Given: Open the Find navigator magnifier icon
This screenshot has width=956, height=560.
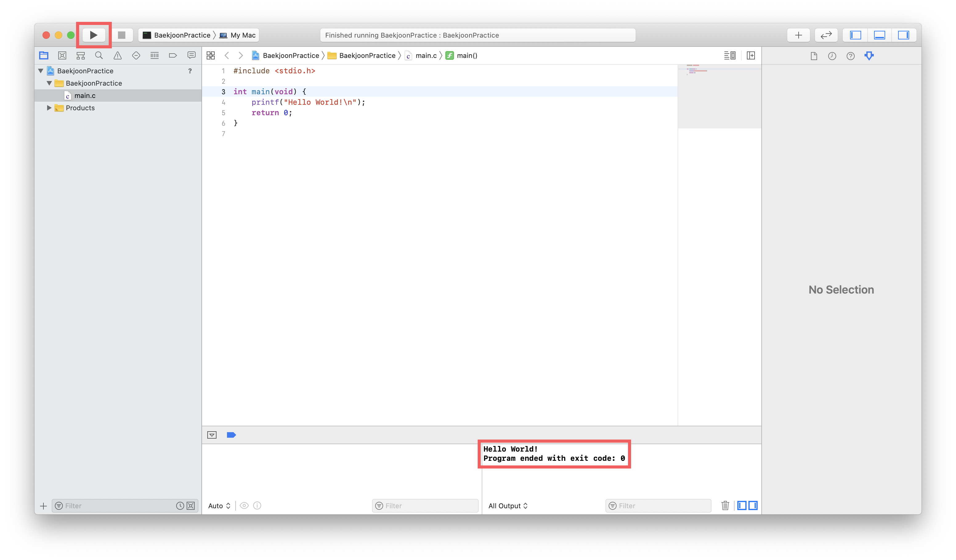Looking at the screenshot, I should (99, 55).
